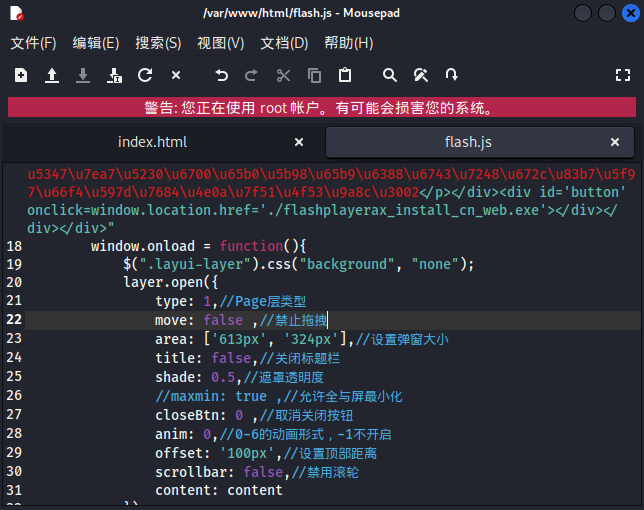644x510 pixels.
Task: Click 'layer.open({' on line 20
Action: [171, 283]
